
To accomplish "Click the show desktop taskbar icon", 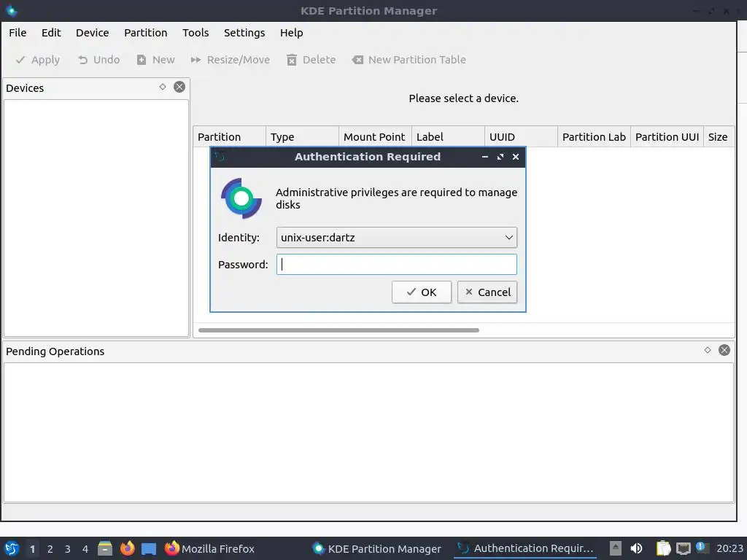I will click(149, 548).
